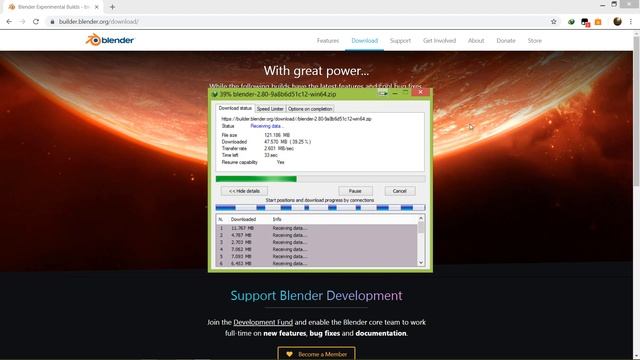
Task: Pause the download
Action: [355, 191]
